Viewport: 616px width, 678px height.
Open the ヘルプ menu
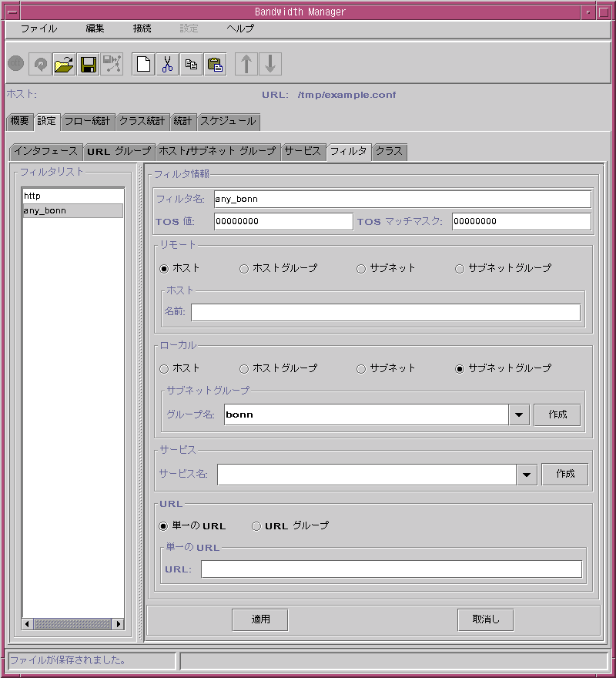click(240, 29)
